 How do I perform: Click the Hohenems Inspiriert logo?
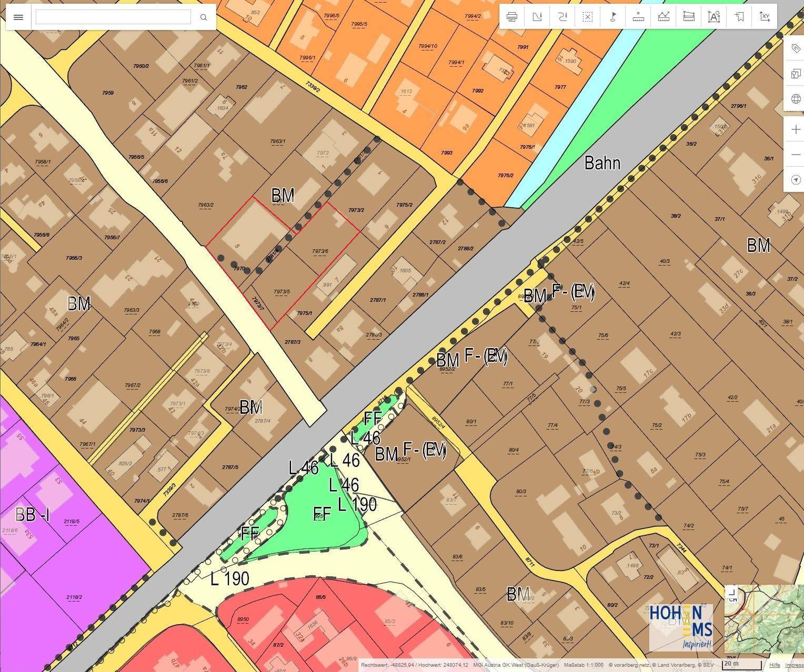[681, 627]
